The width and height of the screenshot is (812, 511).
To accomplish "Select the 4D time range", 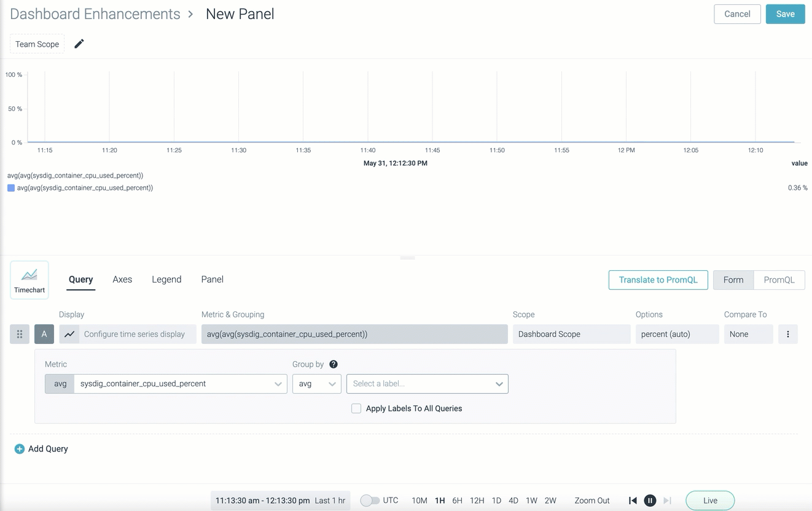I will pos(513,501).
